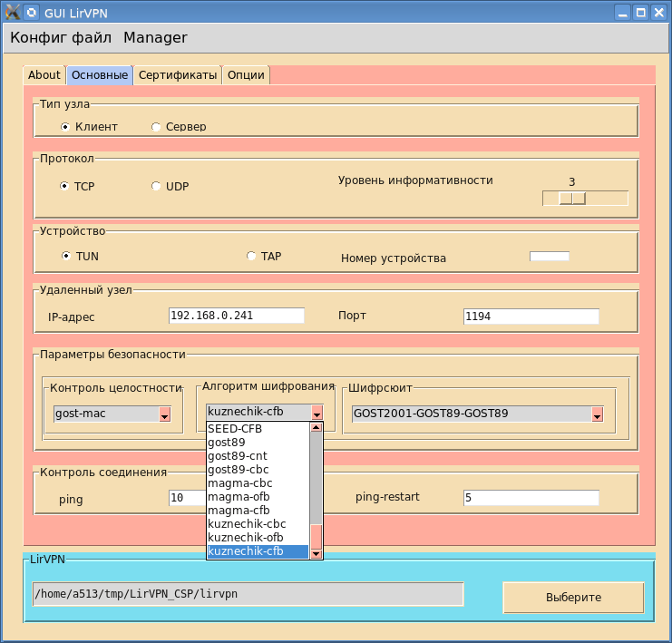Image resolution: width=672 pixels, height=643 pixels.
Task: Select TAP device option
Action: tap(251, 256)
